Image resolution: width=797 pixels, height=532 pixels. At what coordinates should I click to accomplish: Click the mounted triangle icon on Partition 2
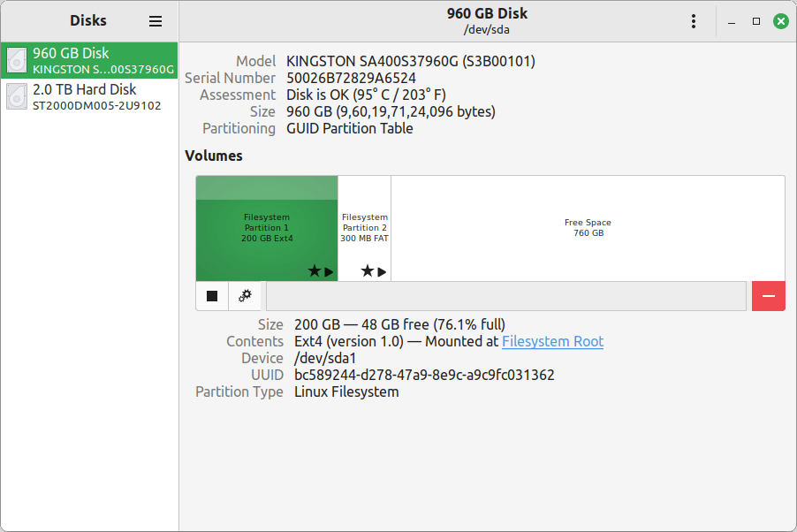pyautogui.click(x=382, y=271)
